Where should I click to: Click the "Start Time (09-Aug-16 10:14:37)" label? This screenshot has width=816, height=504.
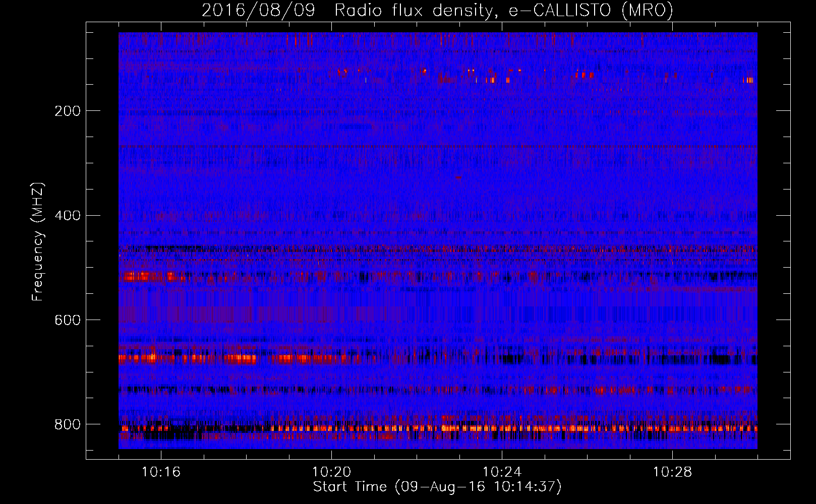point(437,486)
